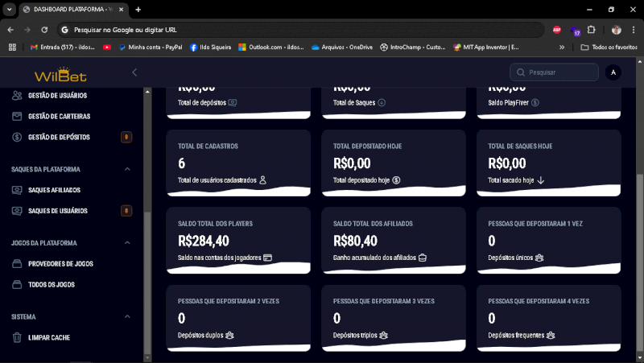Open Todos os Jogos menu item
Screen dimensions: 644x363
pos(52,285)
